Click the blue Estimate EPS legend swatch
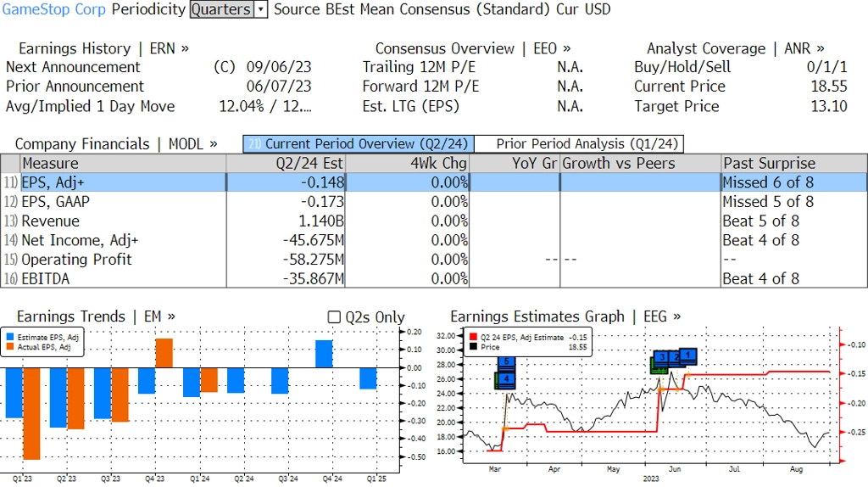 (10, 337)
